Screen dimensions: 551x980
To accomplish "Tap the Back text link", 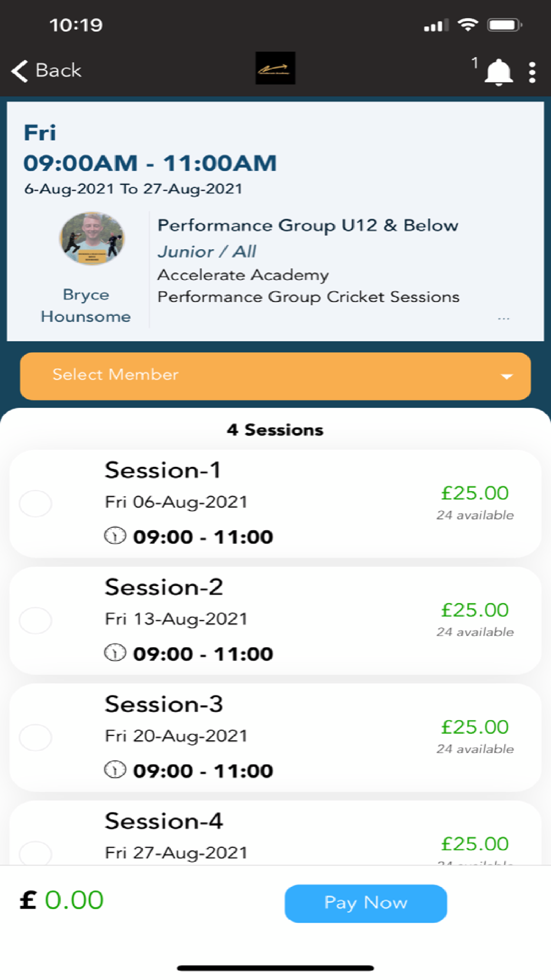I will point(58,71).
